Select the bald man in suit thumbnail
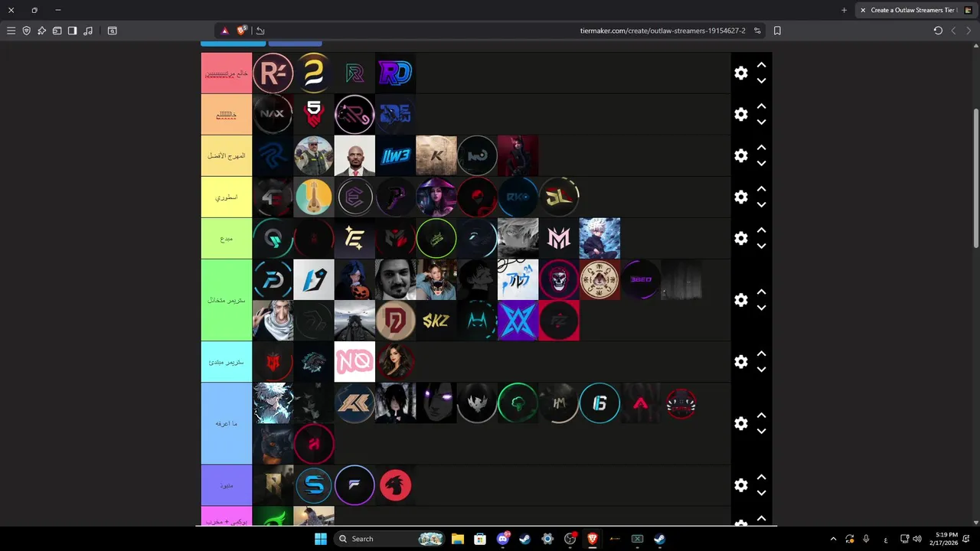 coord(354,155)
